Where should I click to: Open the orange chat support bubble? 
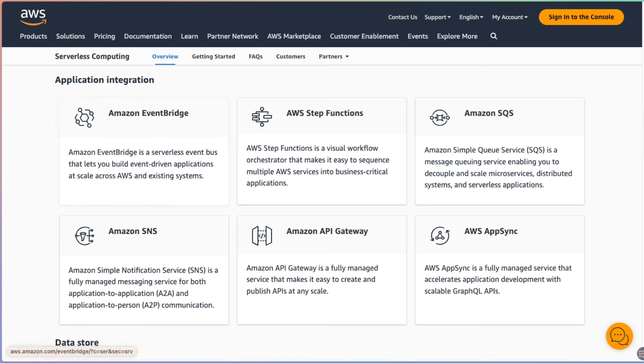tap(619, 336)
